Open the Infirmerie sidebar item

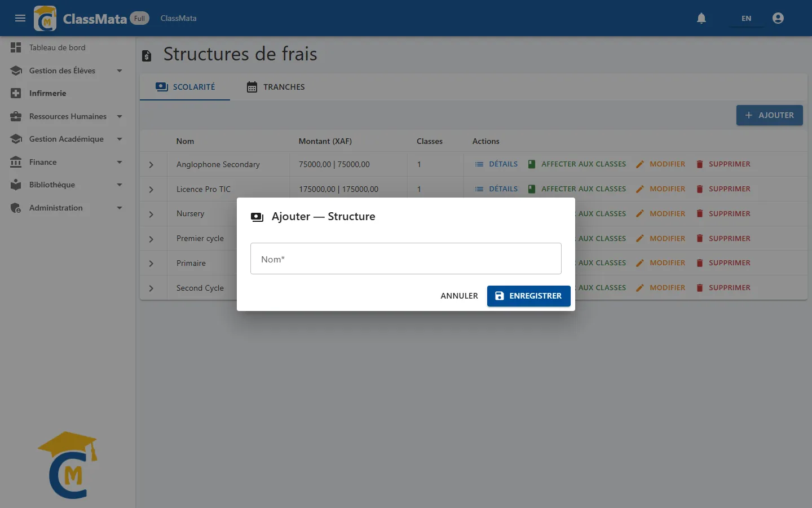coord(68,93)
